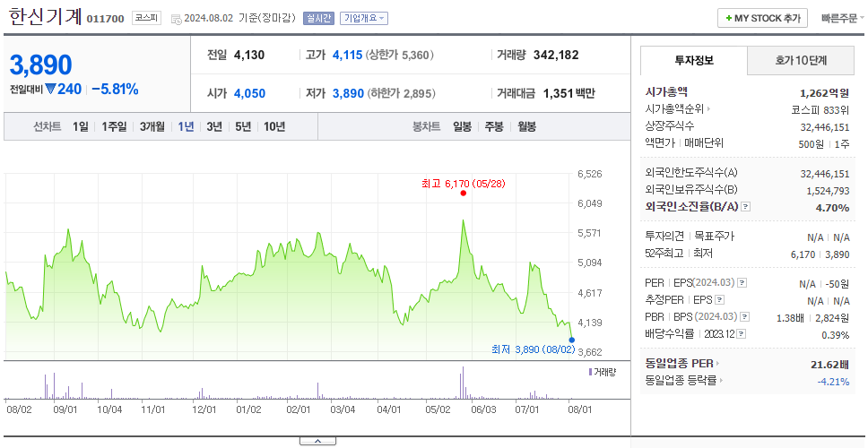Screen dimensions: 868x448
Task: Click the 외국인소진율 value 4.70%
Action: pos(834,207)
